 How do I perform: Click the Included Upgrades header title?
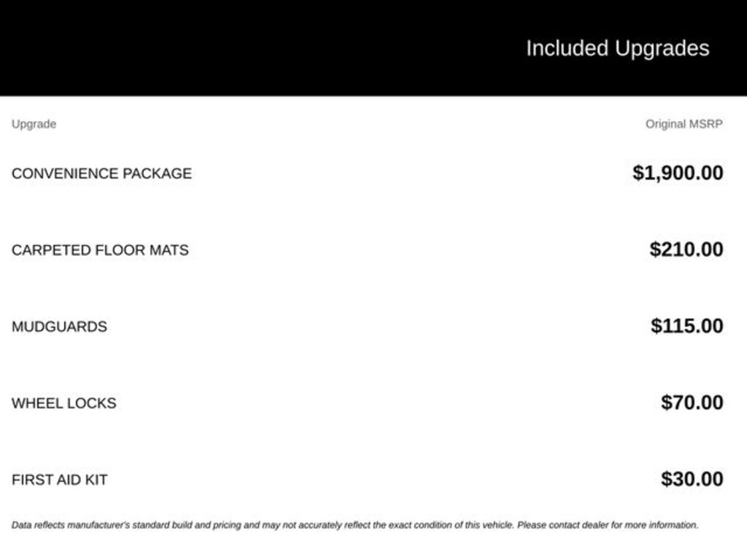click(x=617, y=49)
